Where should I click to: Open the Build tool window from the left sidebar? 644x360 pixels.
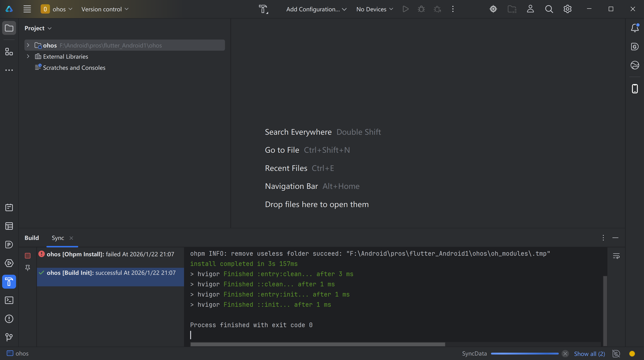(x=9, y=282)
